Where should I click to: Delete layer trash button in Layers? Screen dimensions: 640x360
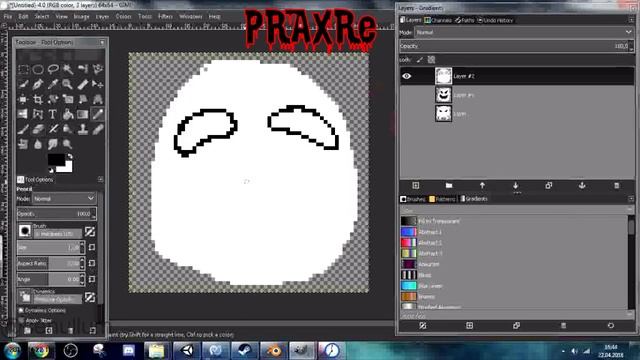pyautogui.click(x=616, y=185)
